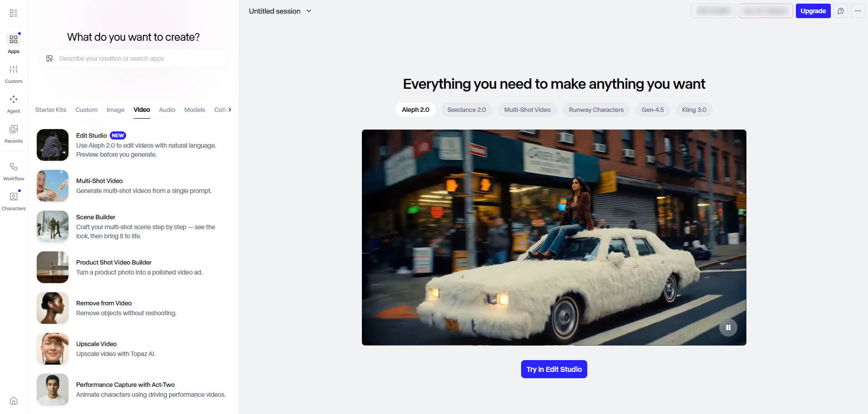Select the Multi-Shot Video pill
Viewport: 868px width, 414px height.
(x=527, y=110)
